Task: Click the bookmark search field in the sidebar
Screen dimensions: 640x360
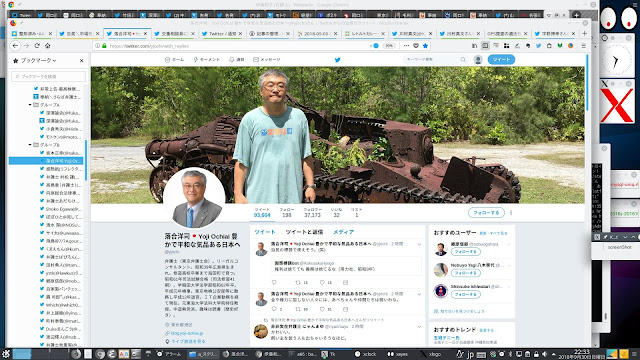Action: tap(49, 76)
